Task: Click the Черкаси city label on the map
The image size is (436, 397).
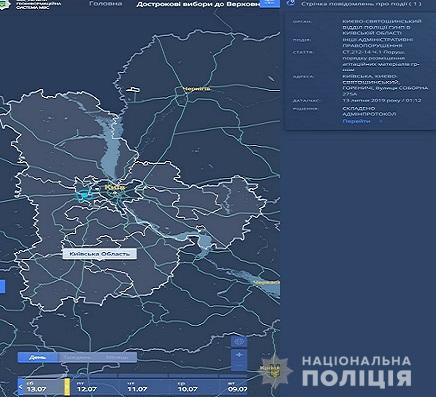Action: 267,283
